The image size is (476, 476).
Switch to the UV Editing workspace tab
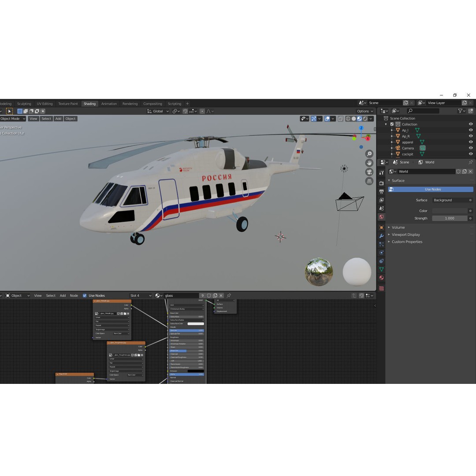tap(45, 104)
